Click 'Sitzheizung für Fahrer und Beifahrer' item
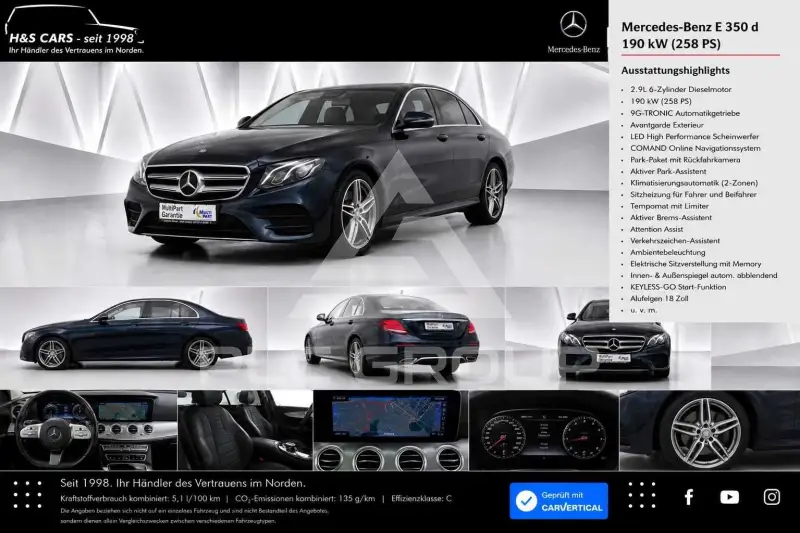Viewport: 800px width, 533px height. (693, 194)
